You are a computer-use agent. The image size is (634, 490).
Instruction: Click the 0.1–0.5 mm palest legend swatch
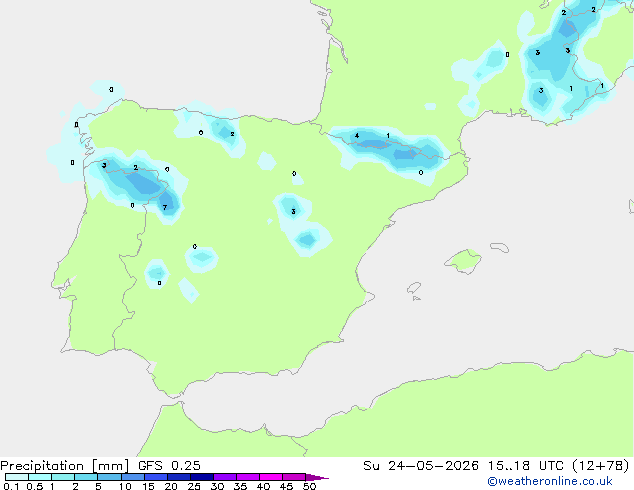coord(17,477)
